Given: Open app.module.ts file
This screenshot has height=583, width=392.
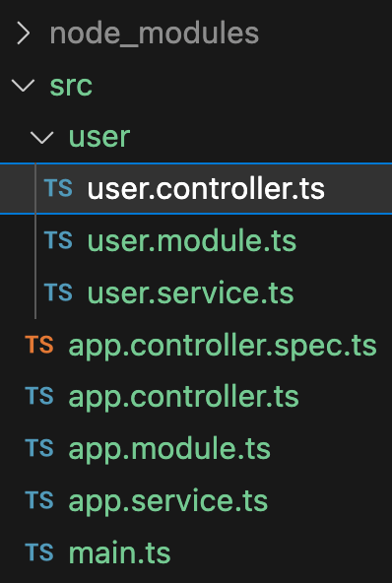Looking at the screenshot, I should click(x=169, y=450).
